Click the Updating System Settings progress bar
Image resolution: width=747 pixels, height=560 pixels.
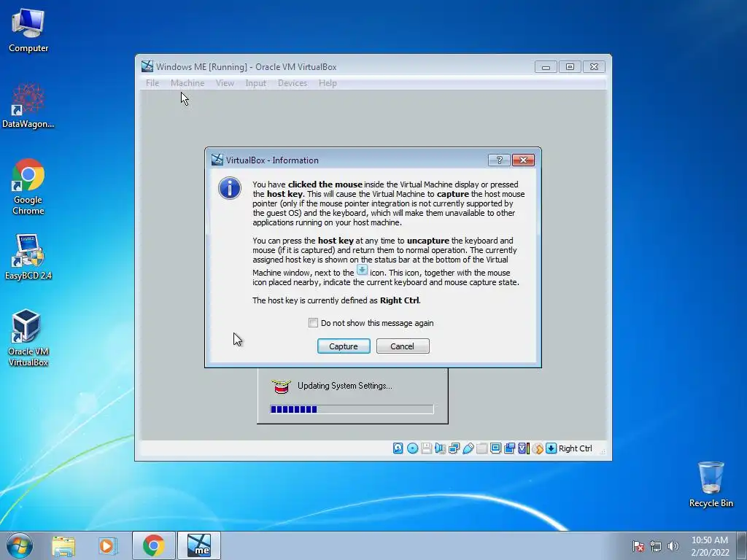pos(352,409)
